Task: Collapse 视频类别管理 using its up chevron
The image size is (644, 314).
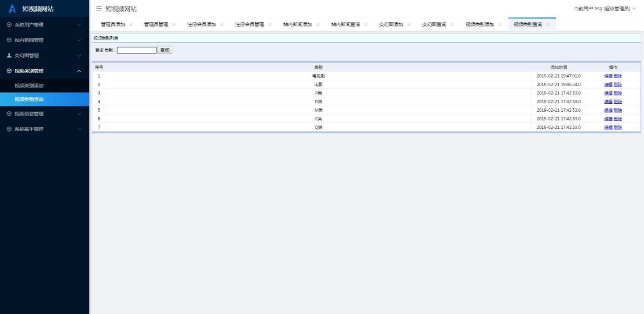Action: point(79,71)
